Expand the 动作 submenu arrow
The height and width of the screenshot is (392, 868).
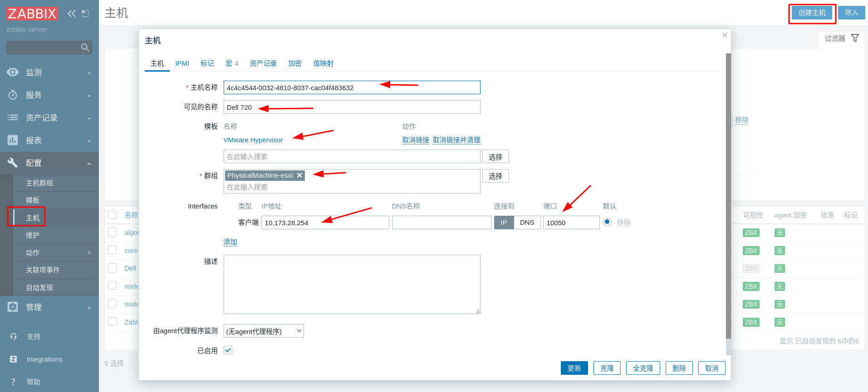[89, 252]
